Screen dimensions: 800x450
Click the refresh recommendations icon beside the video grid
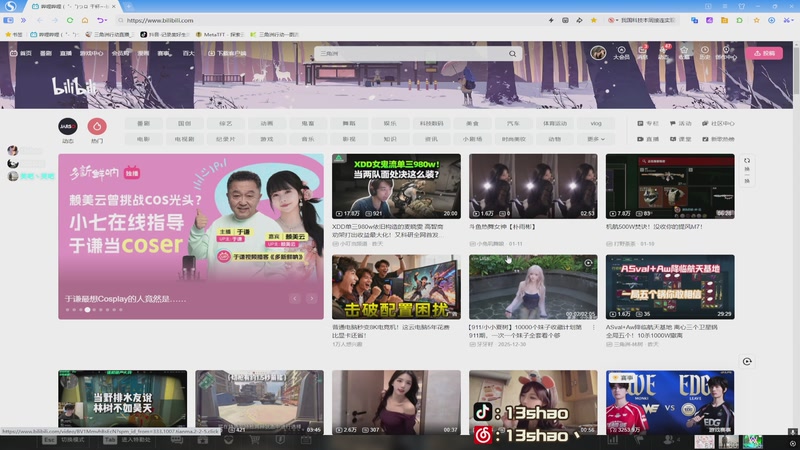[747, 170]
